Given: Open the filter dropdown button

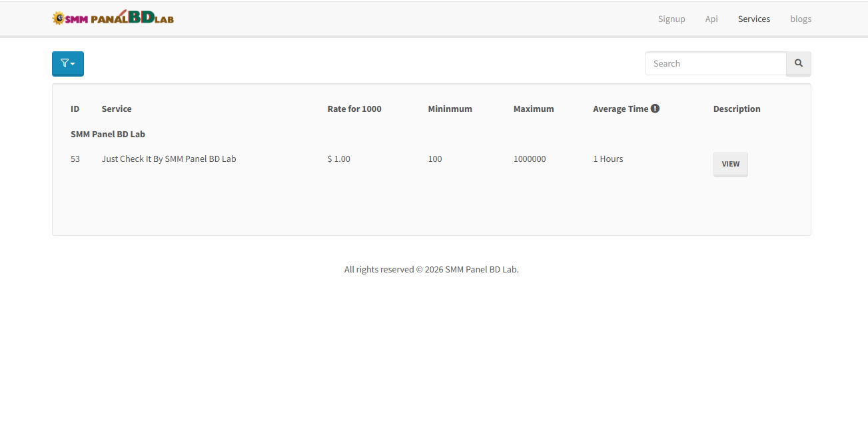Looking at the screenshot, I should click(x=68, y=64).
